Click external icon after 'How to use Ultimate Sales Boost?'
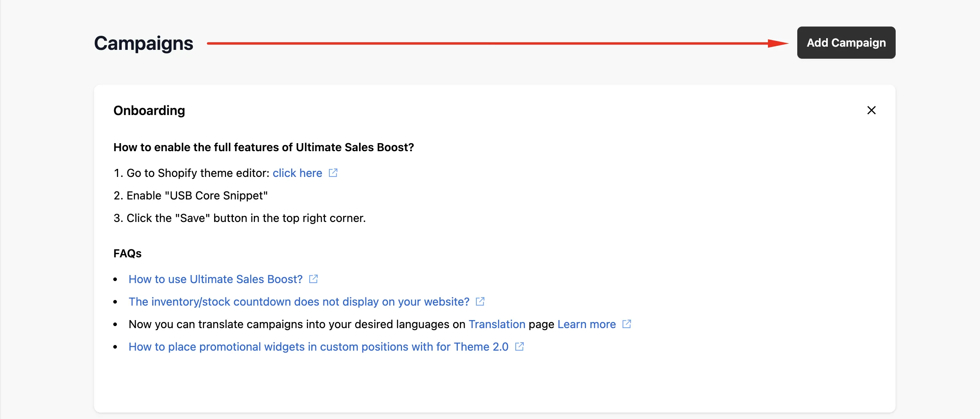Viewport: 980px width, 419px height. 313,279
